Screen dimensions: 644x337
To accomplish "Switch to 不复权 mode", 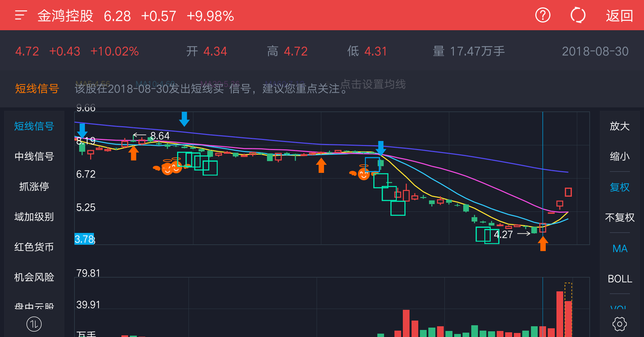I will (620, 218).
